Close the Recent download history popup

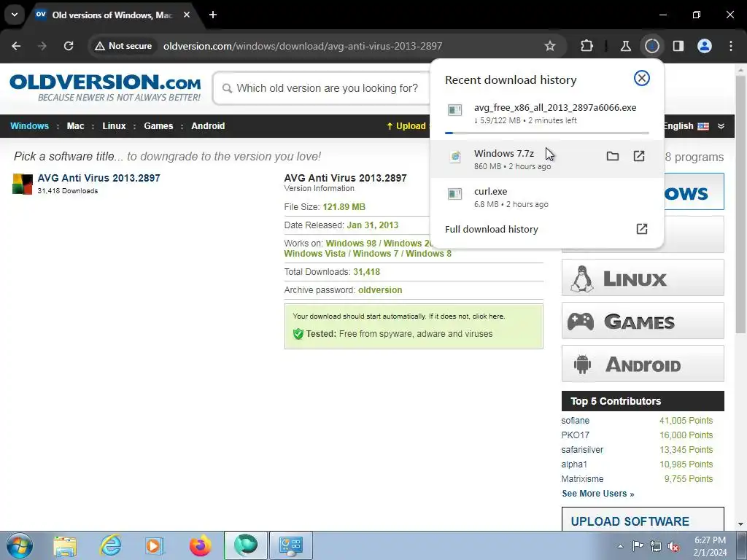click(642, 78)
